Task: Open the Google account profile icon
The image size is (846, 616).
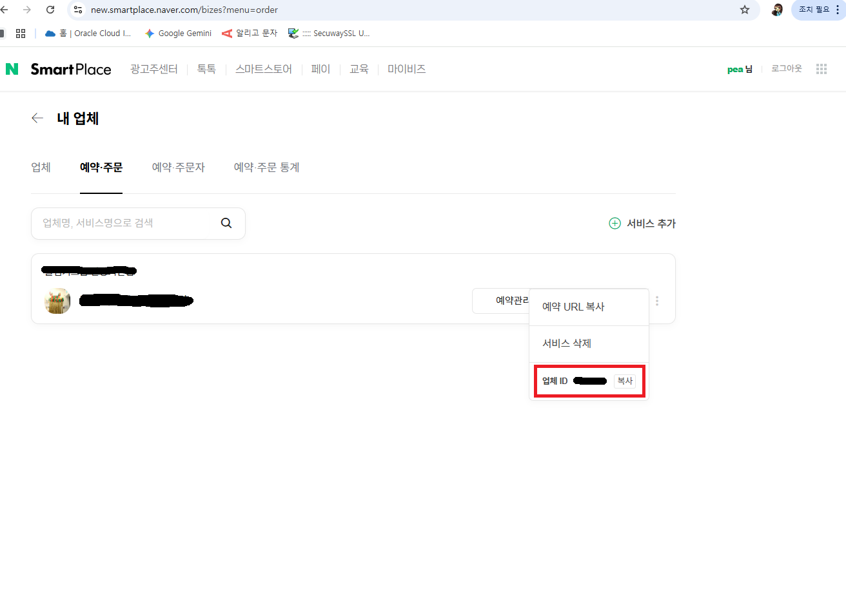Action: [x=777, y=10]
